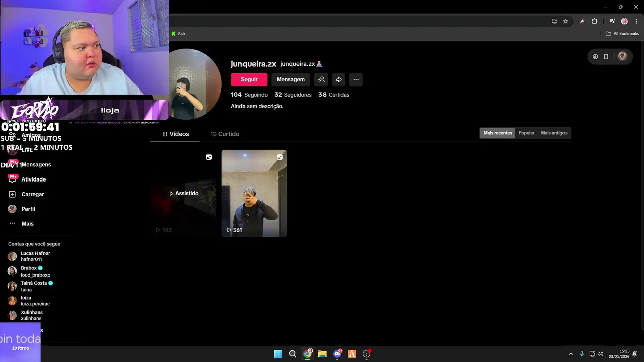Open the media control music icon
644x362 pixels.
[612, 21]
